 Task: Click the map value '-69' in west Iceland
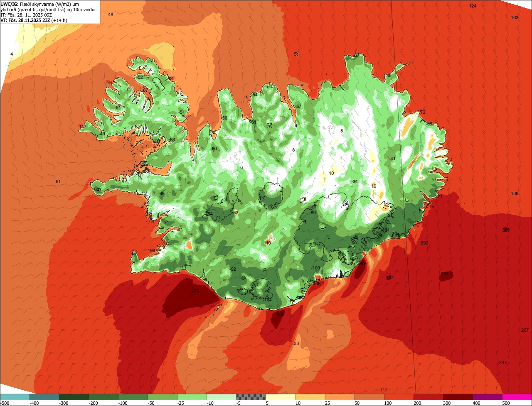pos(161,194)
